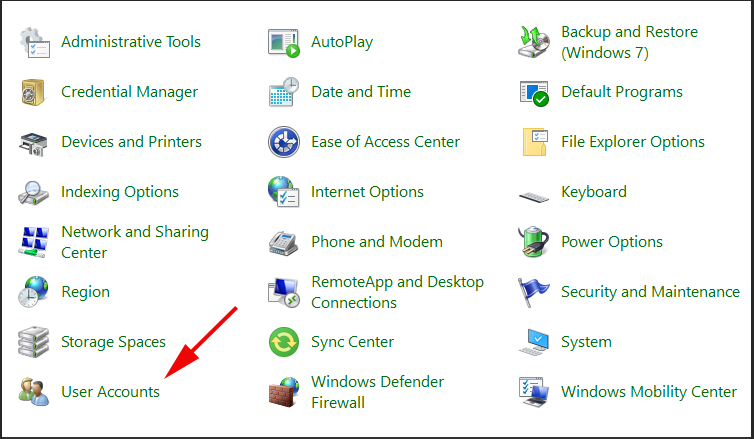The image size is (754, 439).
Task: Click the User Accounts people icon
Action: 34,392
